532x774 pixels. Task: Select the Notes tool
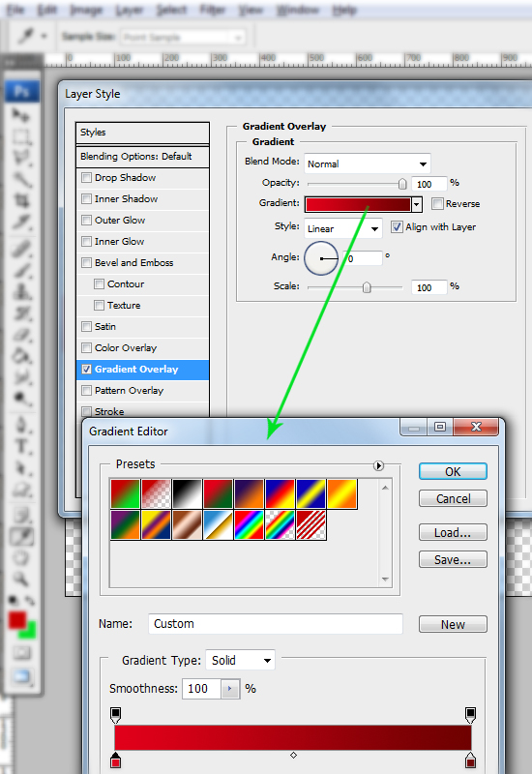point(20,516)
